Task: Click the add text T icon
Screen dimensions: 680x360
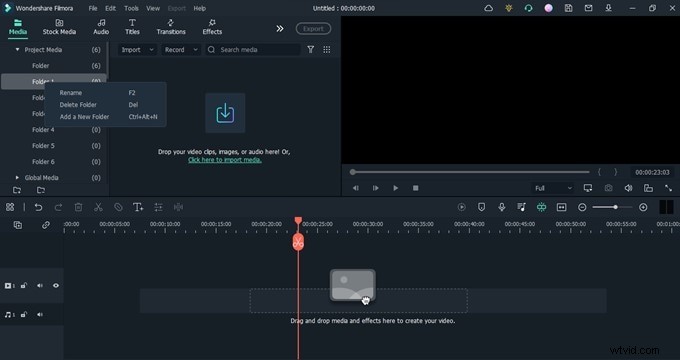Action: coord(138,207)
